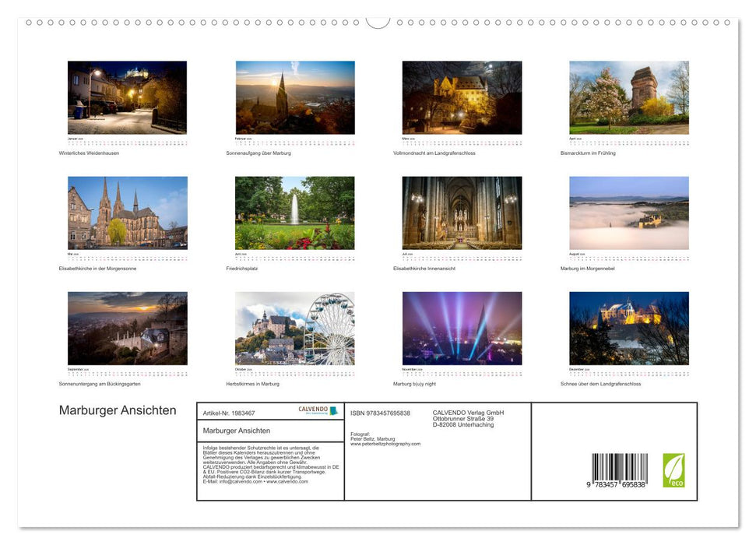The height and width of the screenshot is (545, 756).
Task: Click the blue info square beside the CALVENDO logo
Action: tap(332, 410)
